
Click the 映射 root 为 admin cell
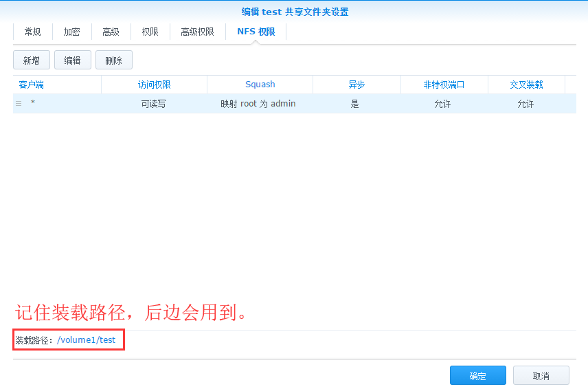point(258,104)
